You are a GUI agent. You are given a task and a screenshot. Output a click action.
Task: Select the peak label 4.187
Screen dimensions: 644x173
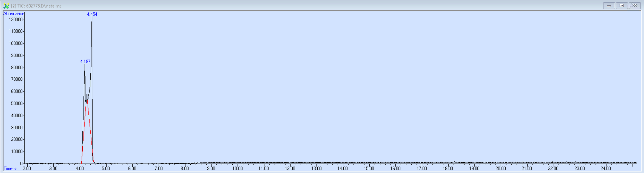tap(85, 62)
